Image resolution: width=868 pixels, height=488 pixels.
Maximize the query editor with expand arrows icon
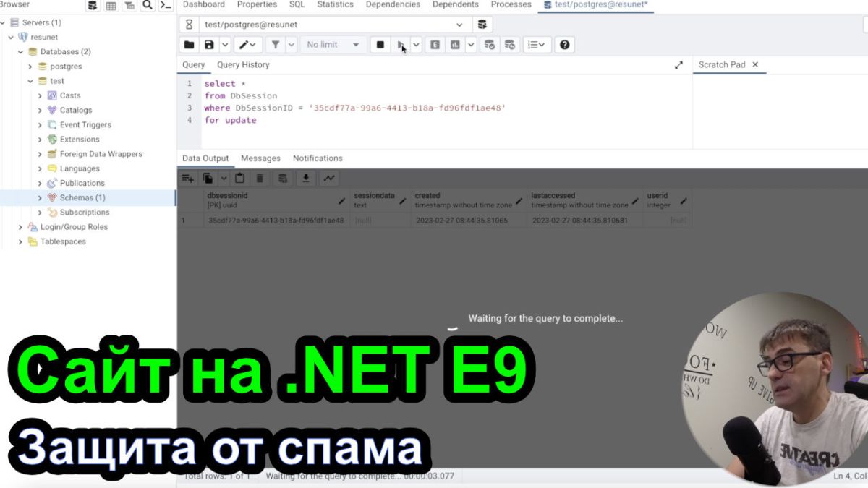coord(678,65)
